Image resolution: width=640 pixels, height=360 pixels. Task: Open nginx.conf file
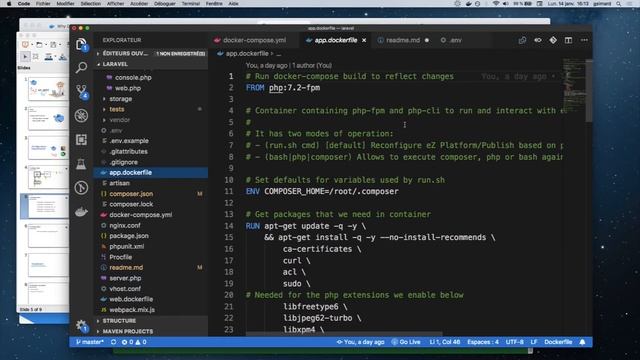[124, 225]
